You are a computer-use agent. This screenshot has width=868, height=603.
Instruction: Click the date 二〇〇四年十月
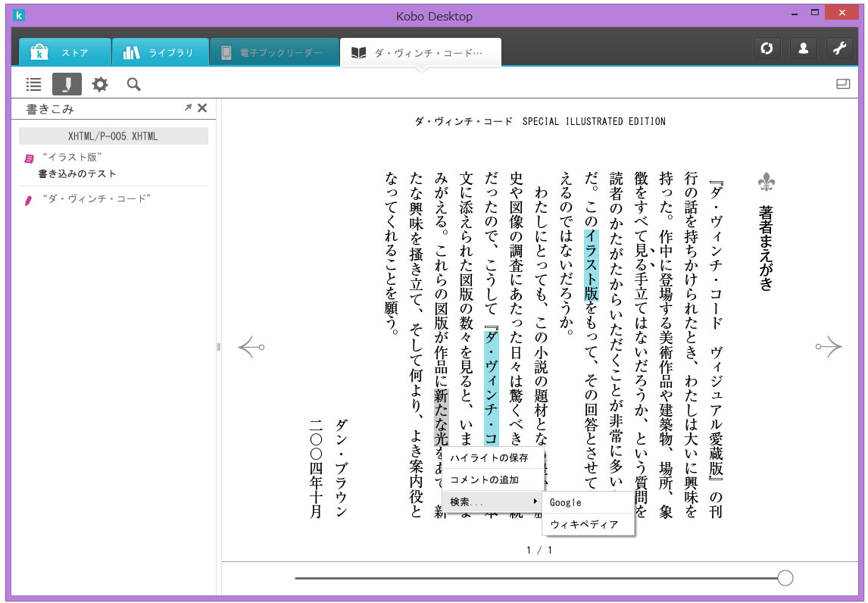[316, 468]
